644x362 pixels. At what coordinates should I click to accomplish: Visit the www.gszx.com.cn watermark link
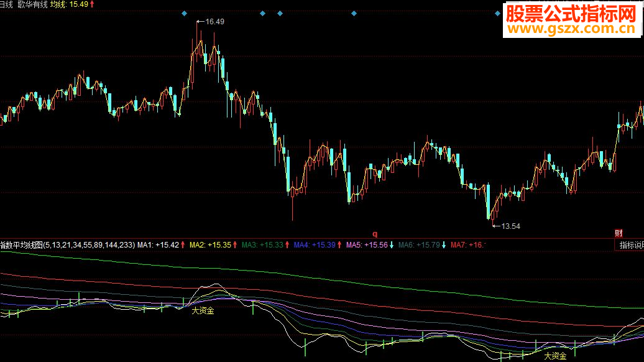pos(569,29)
